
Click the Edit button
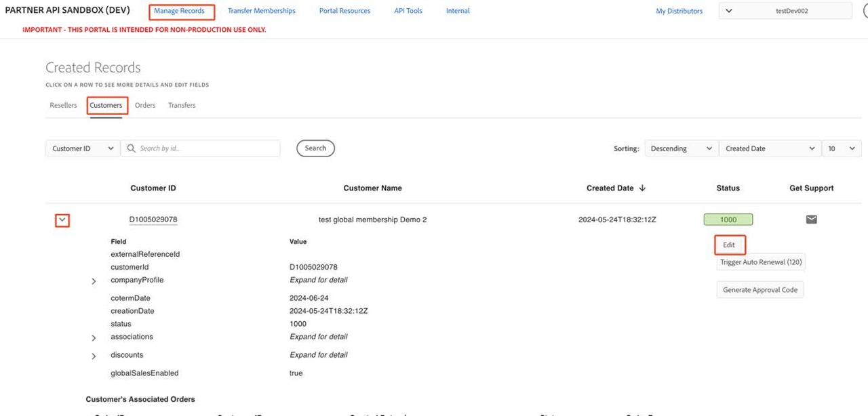pyautogui.click(x=730, y=245)
